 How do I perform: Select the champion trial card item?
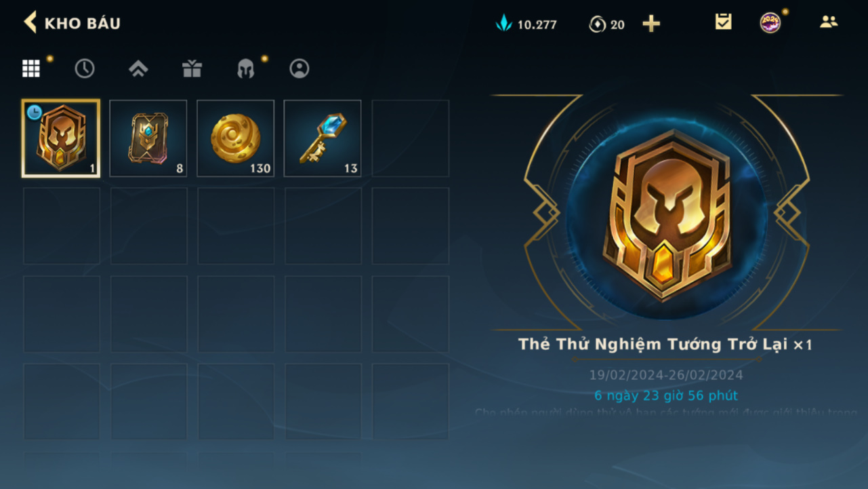click(x=61, y=138)
